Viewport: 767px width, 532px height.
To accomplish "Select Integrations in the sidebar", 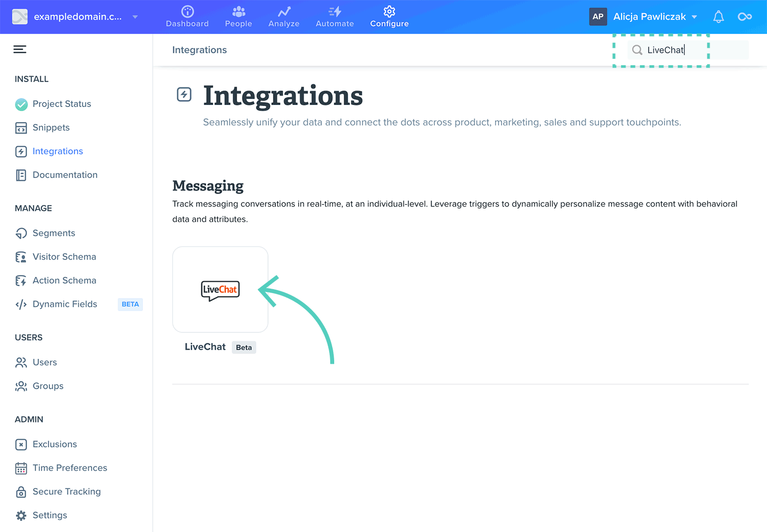I will (58, 151).
